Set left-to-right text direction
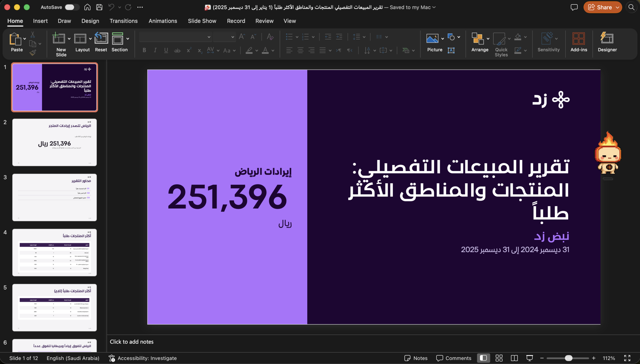Image resolution: width=640 pixels, height=364 pixels. pyautogui.click(x=339, y=50)
